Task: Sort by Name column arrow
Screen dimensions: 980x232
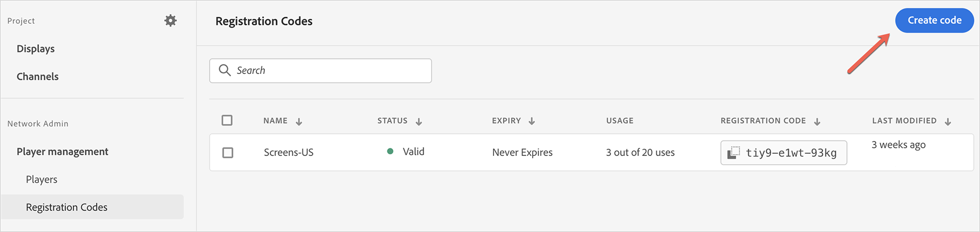Action: 299,121
